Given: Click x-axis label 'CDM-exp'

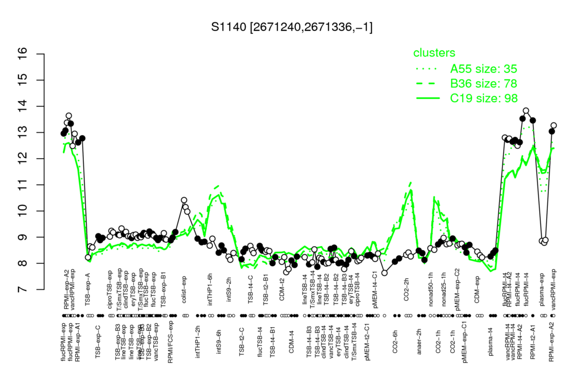Looking at the screenshot, I should (x=477, y=290).
